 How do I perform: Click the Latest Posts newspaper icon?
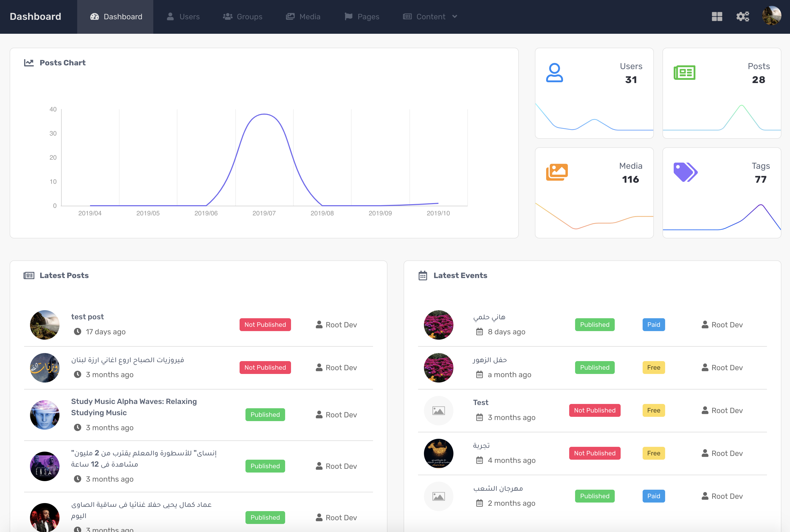tap(29, 275)
